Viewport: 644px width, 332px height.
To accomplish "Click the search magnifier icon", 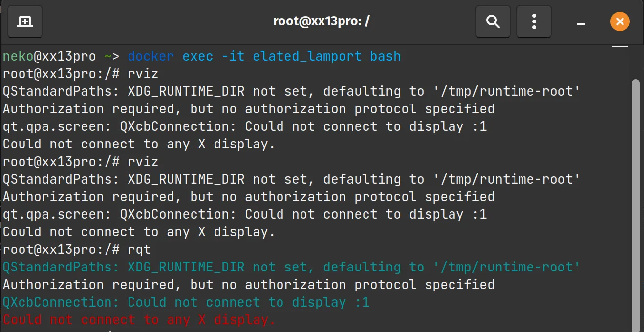I will point(493,22).
